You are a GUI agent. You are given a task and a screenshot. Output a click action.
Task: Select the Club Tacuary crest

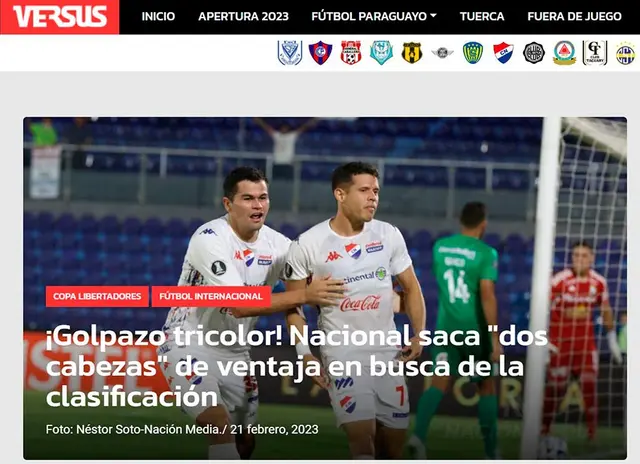coord(595,53)
